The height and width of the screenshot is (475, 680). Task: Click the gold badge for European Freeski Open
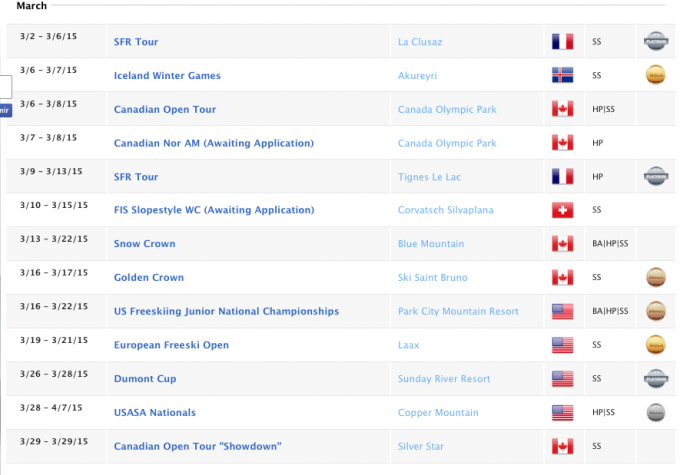tap(655, 345)
